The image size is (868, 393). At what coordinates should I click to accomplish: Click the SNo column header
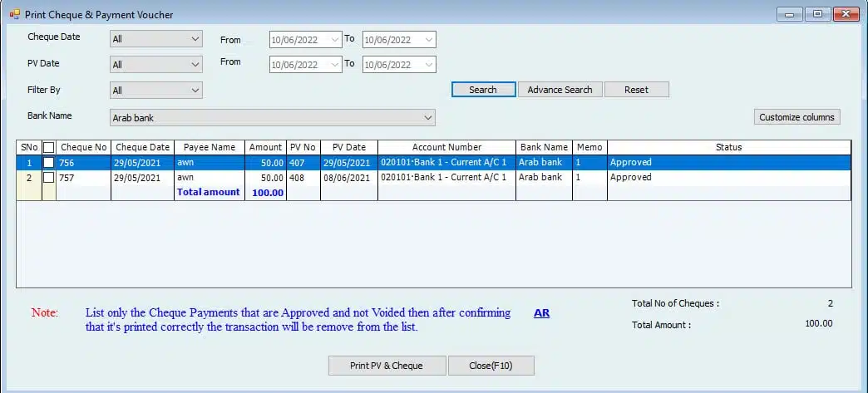29,147
